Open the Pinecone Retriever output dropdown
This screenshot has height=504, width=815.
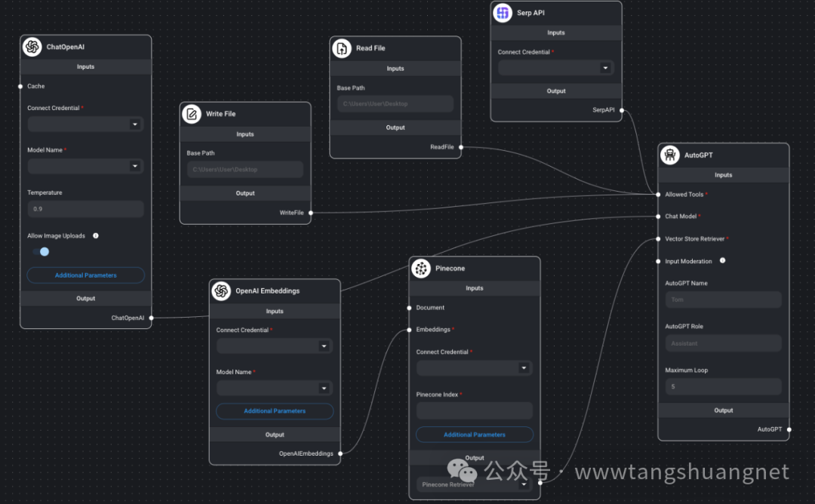click(475, 484)
